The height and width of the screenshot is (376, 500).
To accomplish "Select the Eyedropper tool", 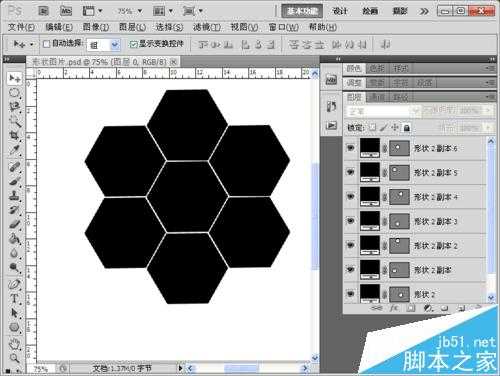I will coord(14,151).
